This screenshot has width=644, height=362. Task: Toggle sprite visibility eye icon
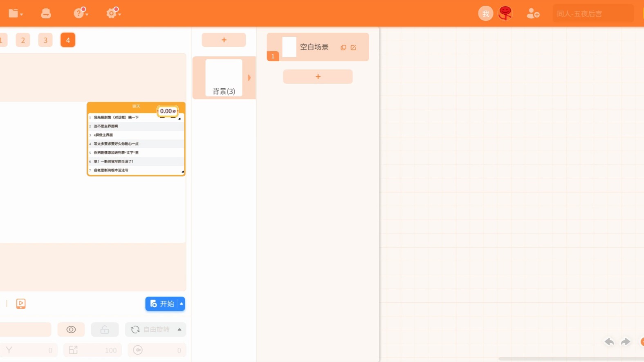[x=71, y=329]
